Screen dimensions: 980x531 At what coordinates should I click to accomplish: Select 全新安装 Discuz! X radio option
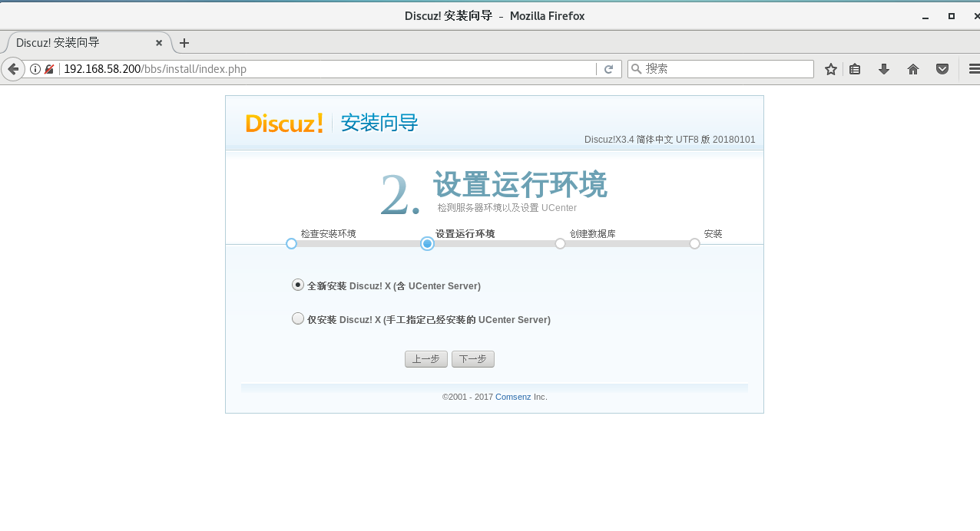[x=298, y=285]
